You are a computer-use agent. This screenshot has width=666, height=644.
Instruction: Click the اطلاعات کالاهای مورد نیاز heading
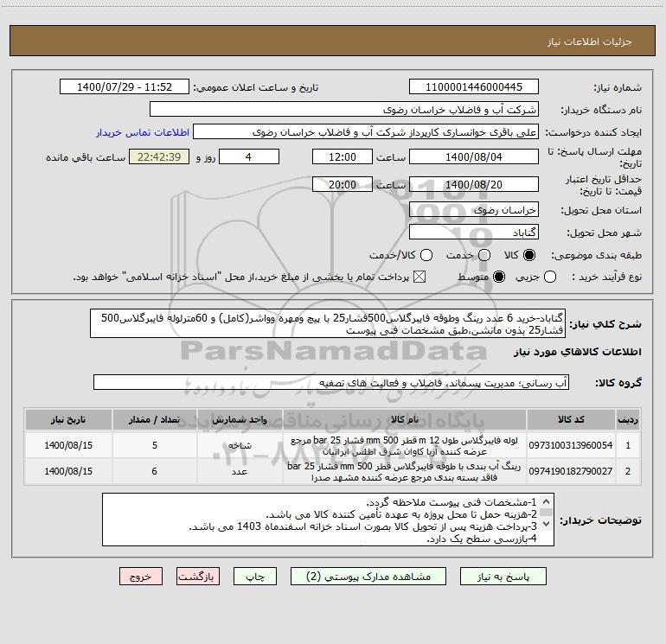click(577, 352)
